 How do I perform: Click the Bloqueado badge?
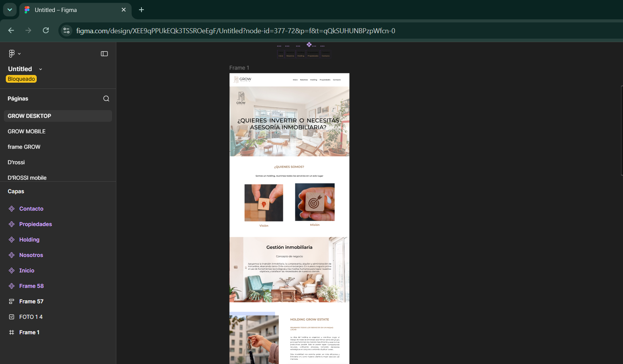coord(21,79)
